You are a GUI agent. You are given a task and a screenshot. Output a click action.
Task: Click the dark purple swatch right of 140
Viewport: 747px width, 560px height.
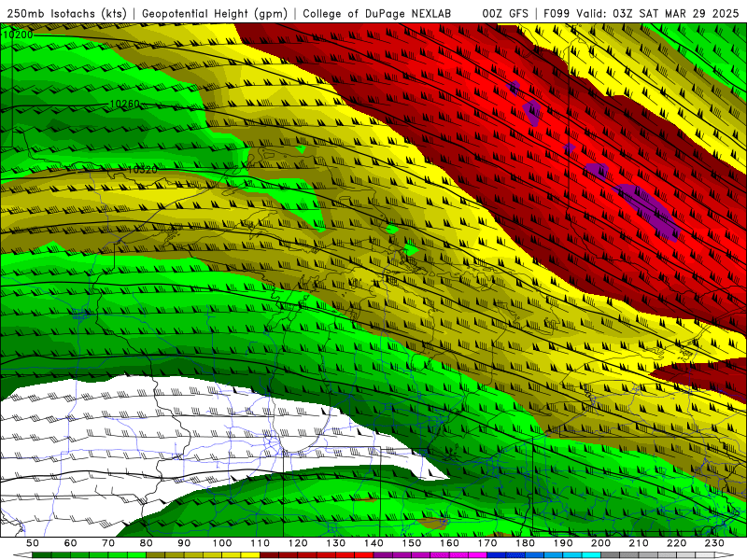383,555
